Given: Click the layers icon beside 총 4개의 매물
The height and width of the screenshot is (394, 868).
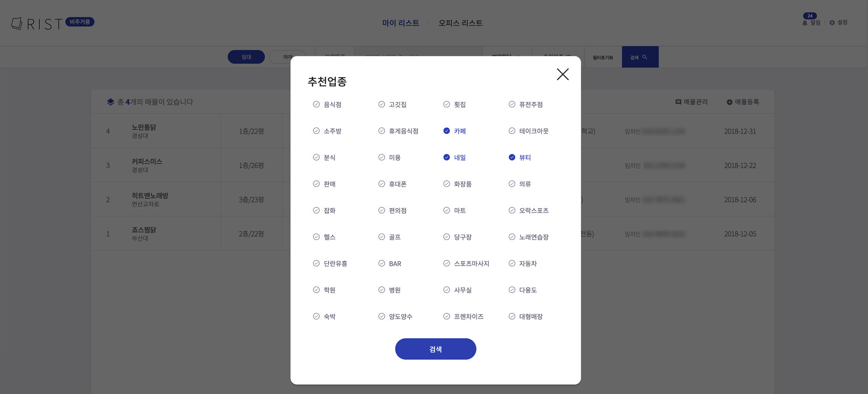Looking at the screenshot, I should (x=111, y=102).
